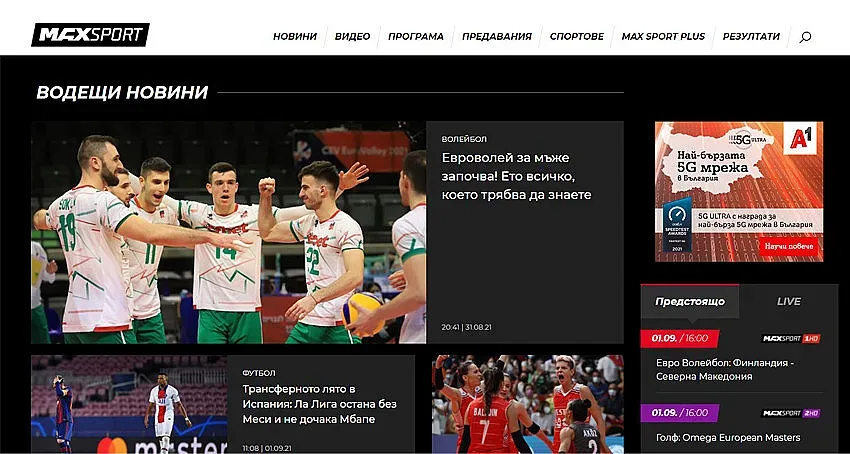Open the search magnifier icon

(x=805, y=37)
